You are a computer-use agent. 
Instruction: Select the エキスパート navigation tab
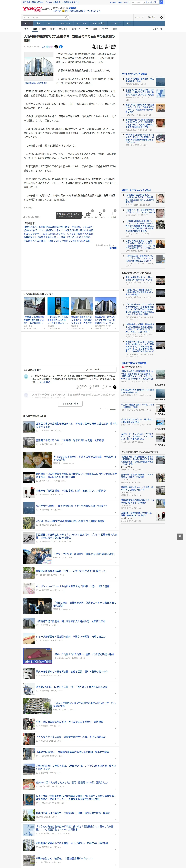[64, 24]
